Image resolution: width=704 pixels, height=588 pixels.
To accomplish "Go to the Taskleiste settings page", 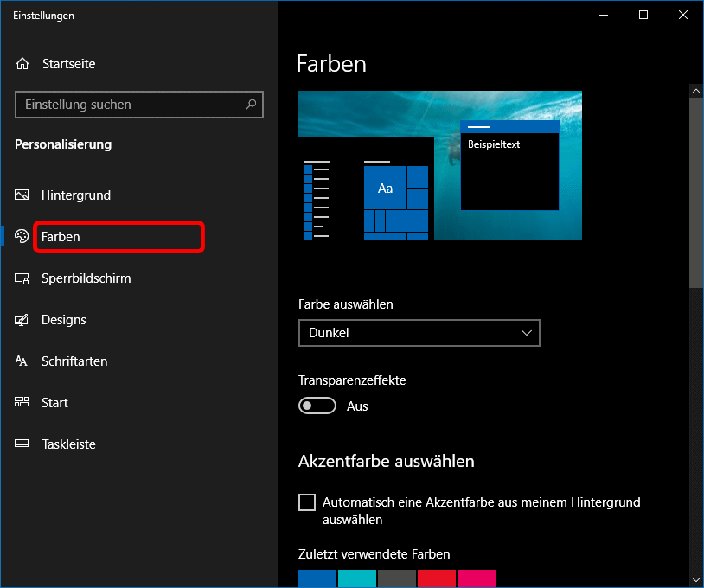I will tap(68, 444).
